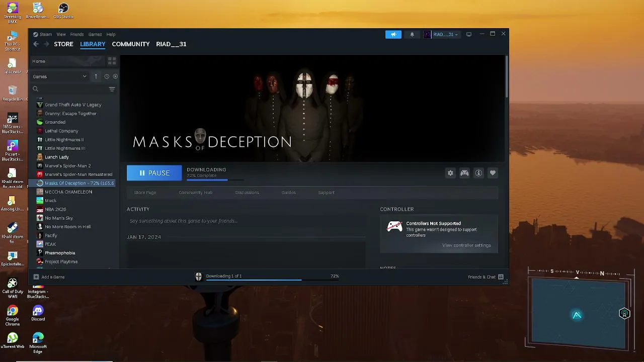
Task: Open the Store Page link
Action: [x=145, y=193]
